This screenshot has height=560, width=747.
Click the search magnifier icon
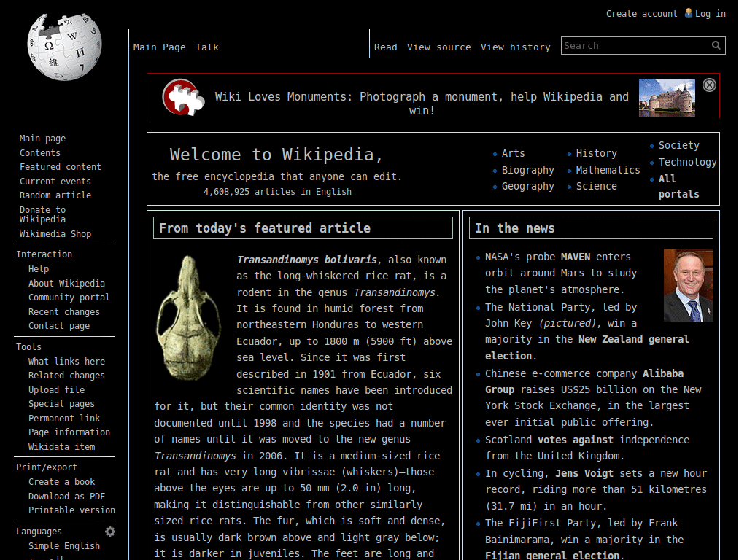click(x=716, y=45)
